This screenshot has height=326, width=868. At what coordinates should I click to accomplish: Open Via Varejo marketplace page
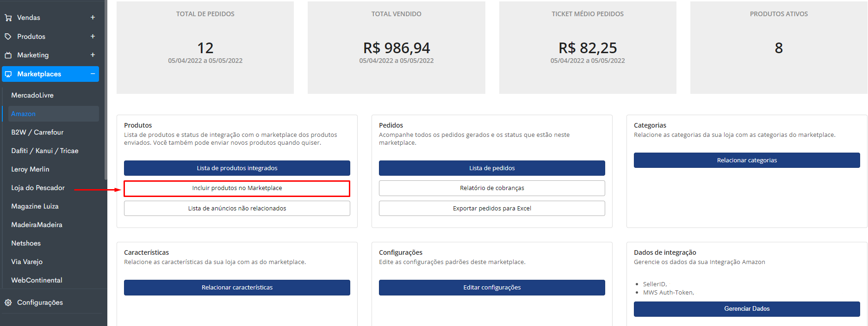click(27, 262)
